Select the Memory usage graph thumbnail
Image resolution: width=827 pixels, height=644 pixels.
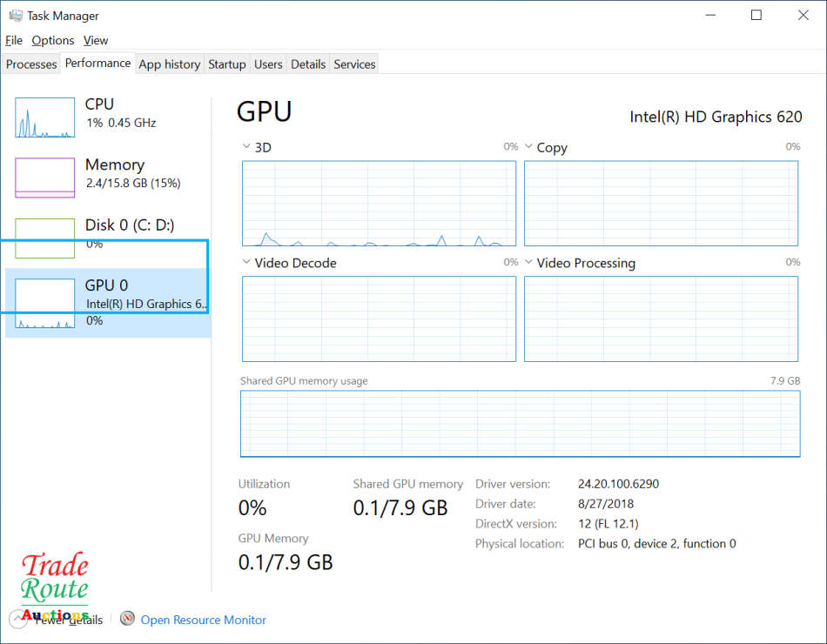[x=45, y=178]
